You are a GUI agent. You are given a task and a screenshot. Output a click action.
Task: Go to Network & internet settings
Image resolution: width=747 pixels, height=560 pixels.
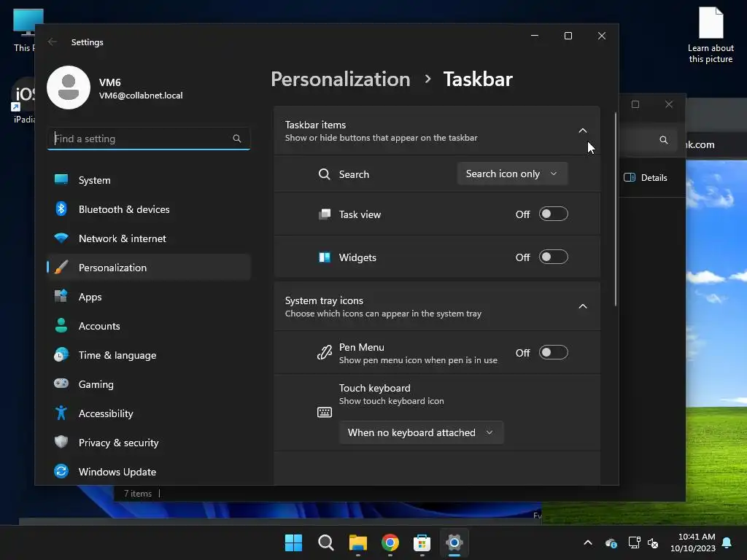pyautogui.click(x=149, y=238)
